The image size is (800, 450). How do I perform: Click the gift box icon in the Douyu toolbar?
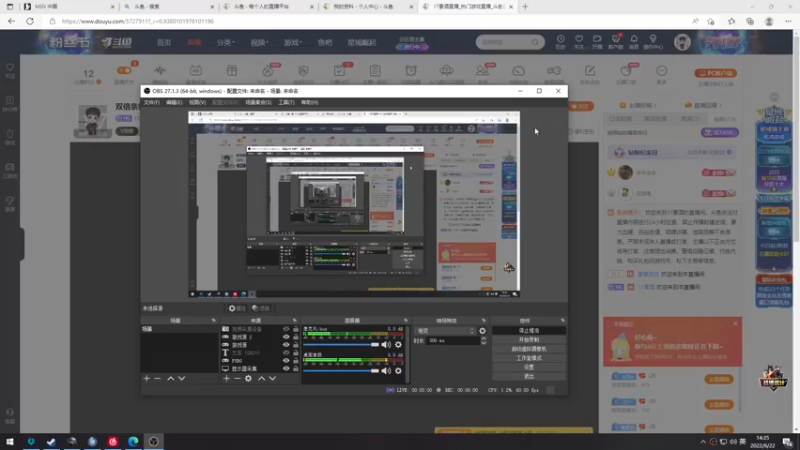click(x=232, y=70)
